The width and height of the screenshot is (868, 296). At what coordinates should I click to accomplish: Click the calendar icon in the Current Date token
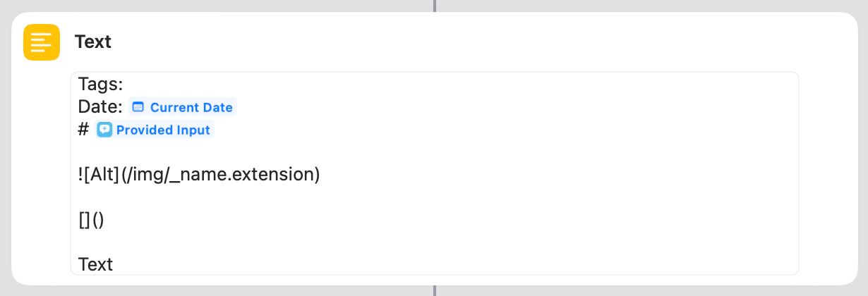[138, 108]
